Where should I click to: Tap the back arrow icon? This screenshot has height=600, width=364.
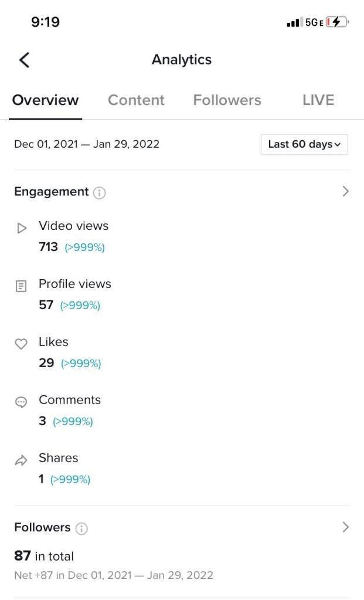pos(25,59)
